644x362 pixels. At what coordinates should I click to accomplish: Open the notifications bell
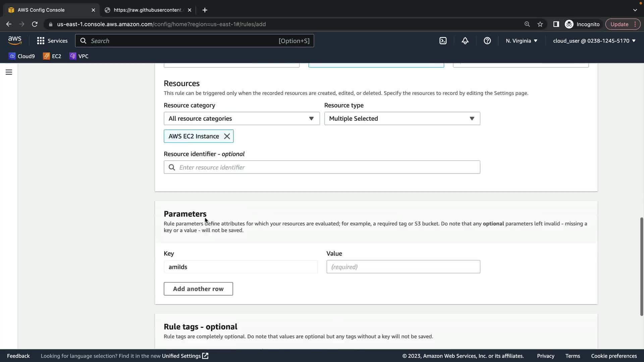tap(465, 41)
